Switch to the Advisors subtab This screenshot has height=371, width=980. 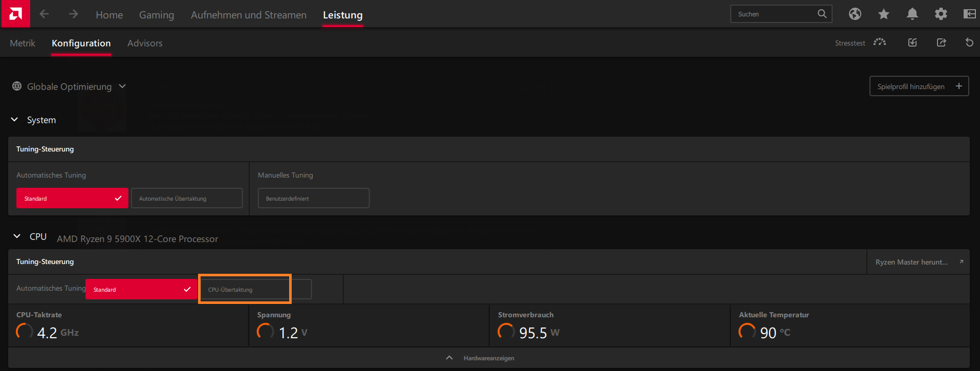coord(145,43)
